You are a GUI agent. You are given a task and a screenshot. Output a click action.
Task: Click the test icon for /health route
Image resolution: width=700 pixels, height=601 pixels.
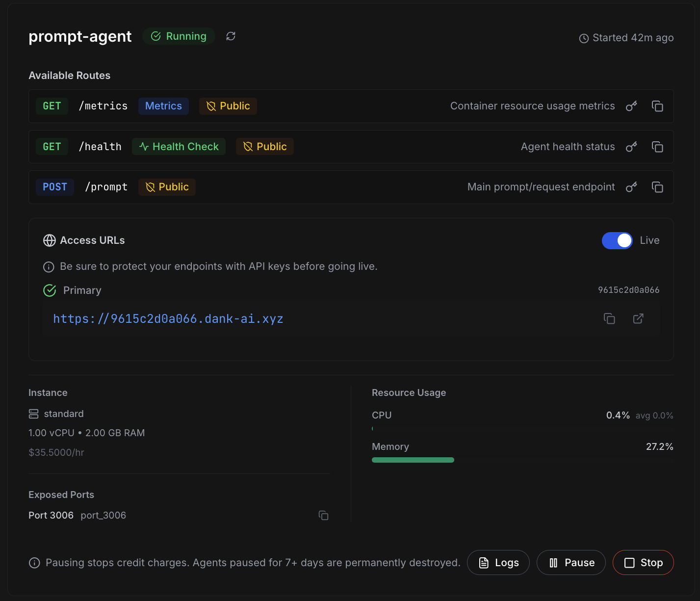[631, 146]
